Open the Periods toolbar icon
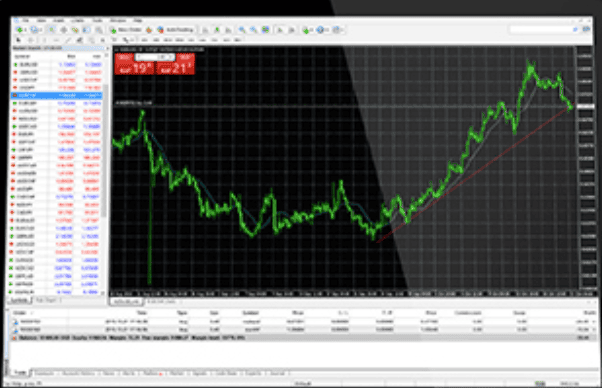This screenshot has width=602, height=388. 322,30
